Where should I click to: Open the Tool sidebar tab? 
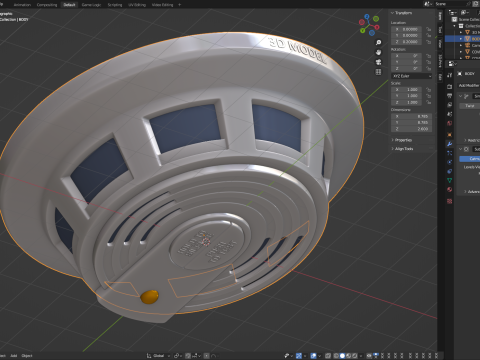(440, 30)
